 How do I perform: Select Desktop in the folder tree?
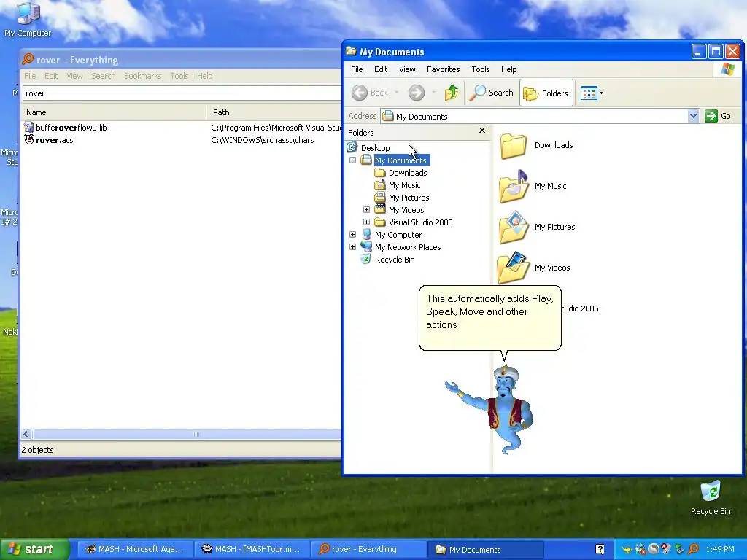375,148
